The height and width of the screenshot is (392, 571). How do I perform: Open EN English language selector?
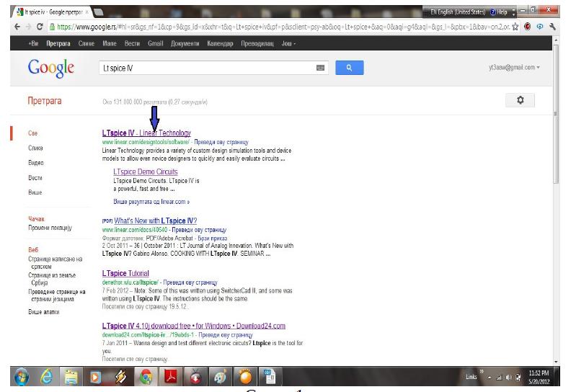click(x=458, y=12)
